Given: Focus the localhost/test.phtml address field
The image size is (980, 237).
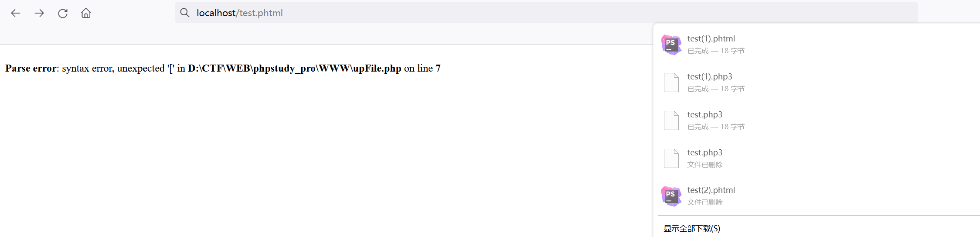Looking at the screenshot, I should (x=546, y=13).
